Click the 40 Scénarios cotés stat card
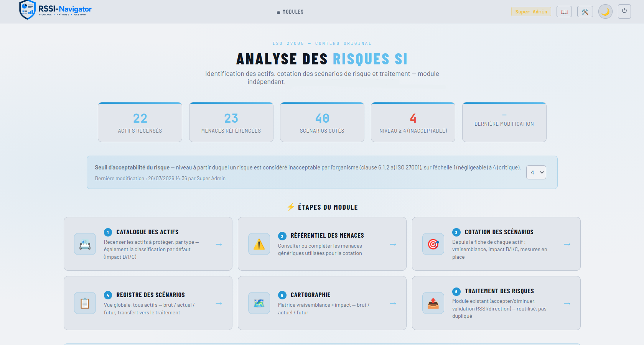This screenshot has height=345, width=644. tap(322, 122)
